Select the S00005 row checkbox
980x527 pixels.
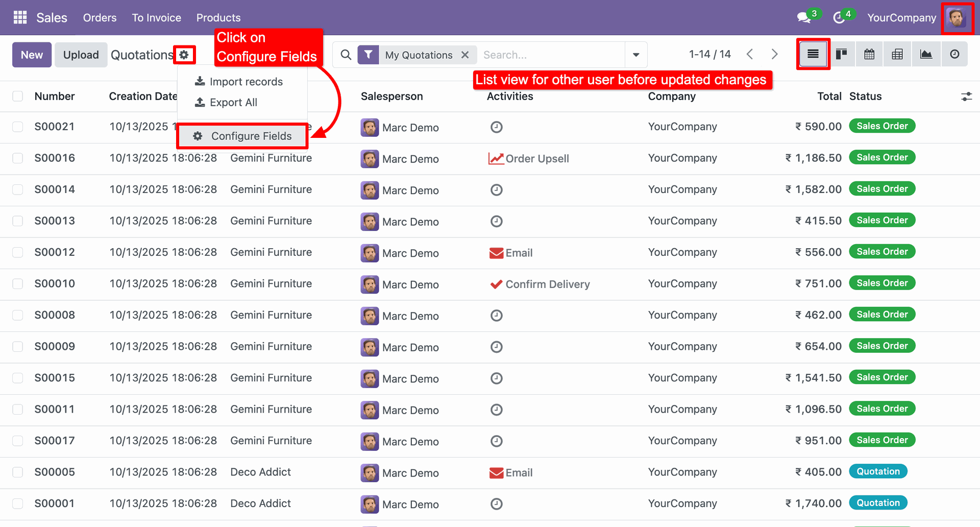pos(18,472)
